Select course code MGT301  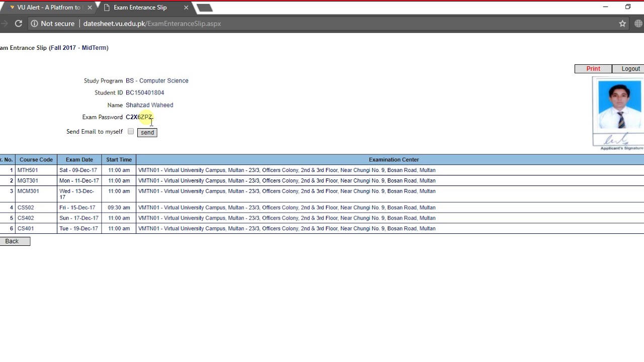tap(28, 180)
